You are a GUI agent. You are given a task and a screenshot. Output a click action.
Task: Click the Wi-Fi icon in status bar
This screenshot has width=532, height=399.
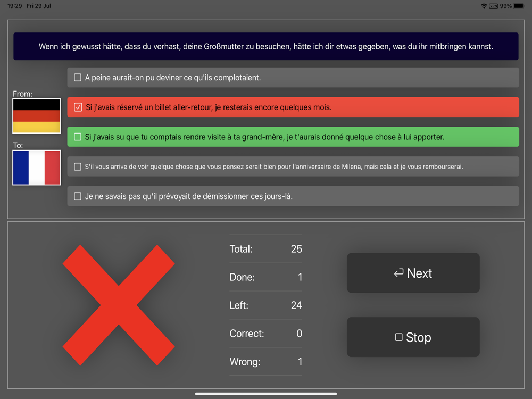[484, 6]
